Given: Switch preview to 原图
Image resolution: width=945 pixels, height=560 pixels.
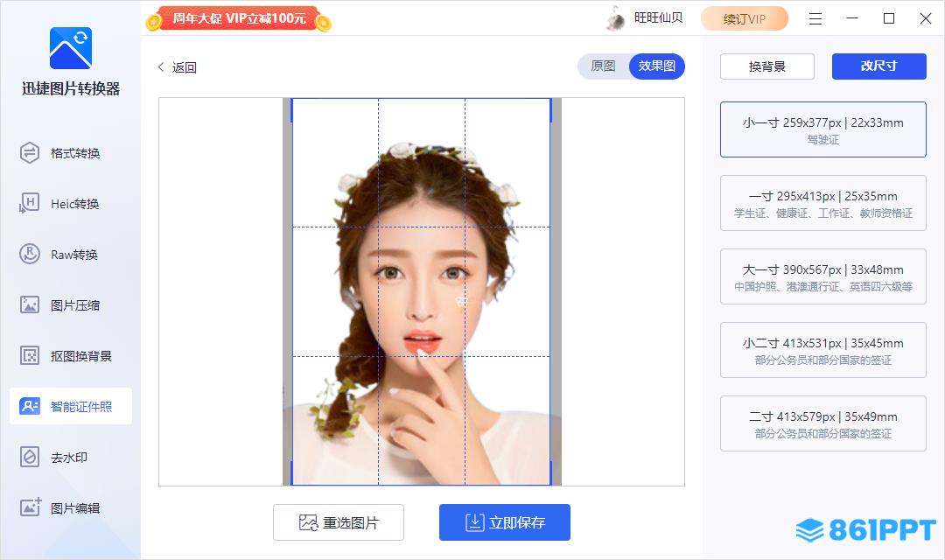Looking at the screenshot, I should click(603, 66).
